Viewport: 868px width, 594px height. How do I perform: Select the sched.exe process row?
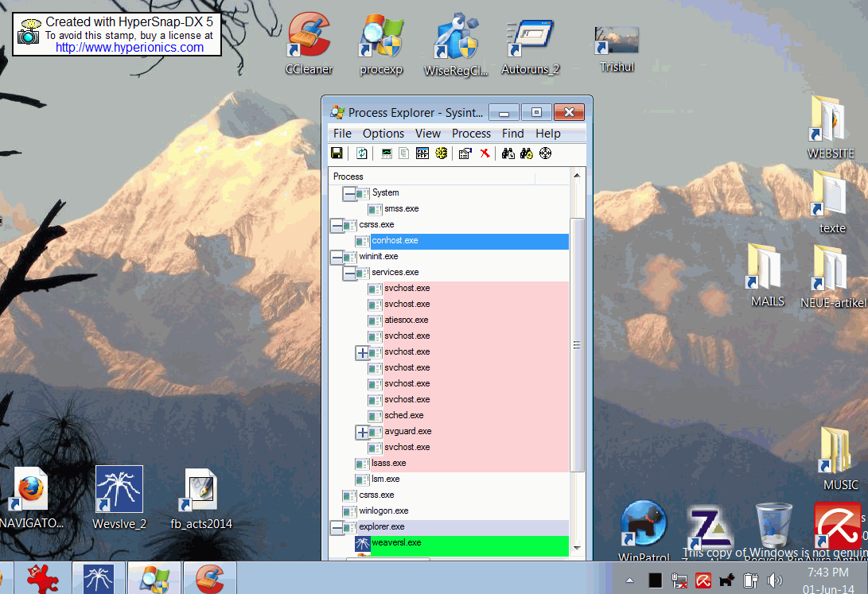pos(449,415)
